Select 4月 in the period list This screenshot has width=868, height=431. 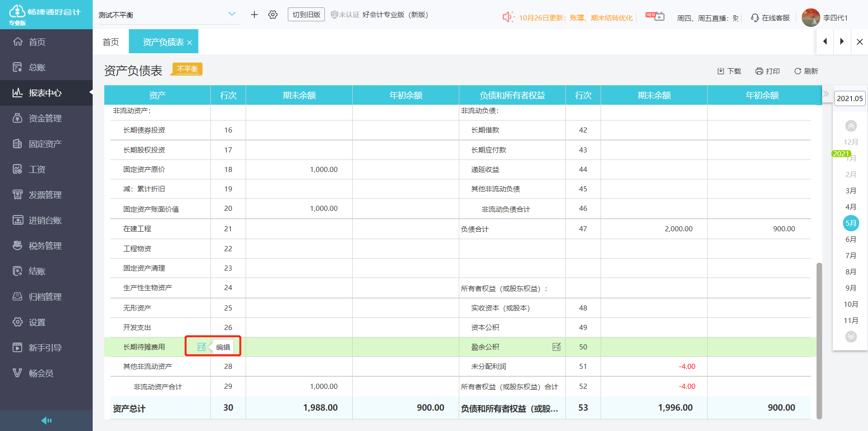(851, 207)
